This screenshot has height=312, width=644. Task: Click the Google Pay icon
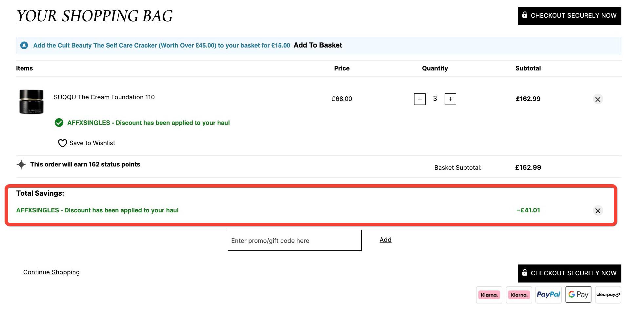(578, 295)
